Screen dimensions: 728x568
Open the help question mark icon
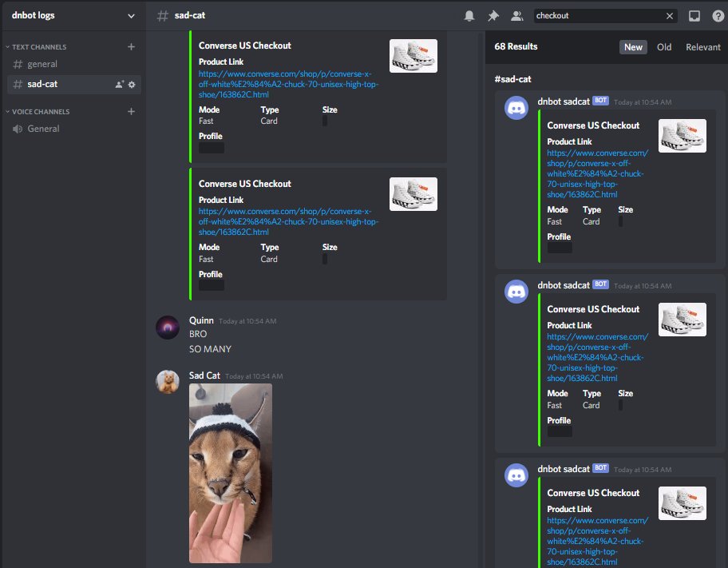(718, 16)
